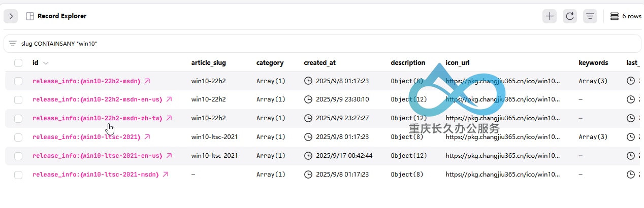Image resolution: width=644 pixels, height=208 pixels.
Task: Click the clock icon beside 2025/9/17 00:42:44
Action: [308, 156]
